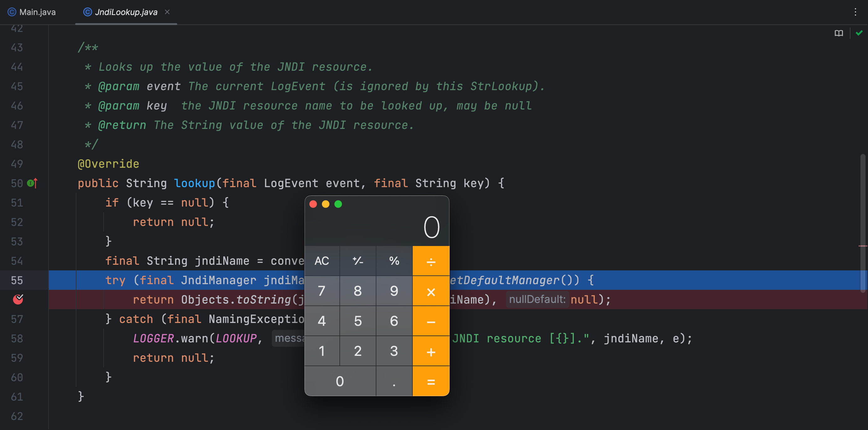Click the wide 0 key on Calculator
The image size is (868, 430).
(x=340, y=381)
